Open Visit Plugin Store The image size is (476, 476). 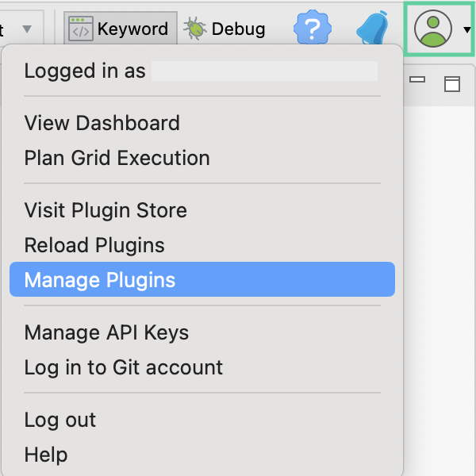pos(106,210)
